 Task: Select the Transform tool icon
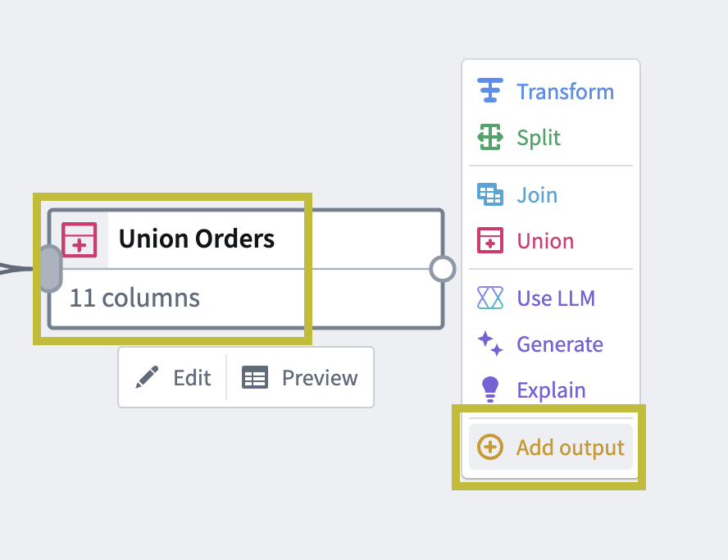[489, 91]
